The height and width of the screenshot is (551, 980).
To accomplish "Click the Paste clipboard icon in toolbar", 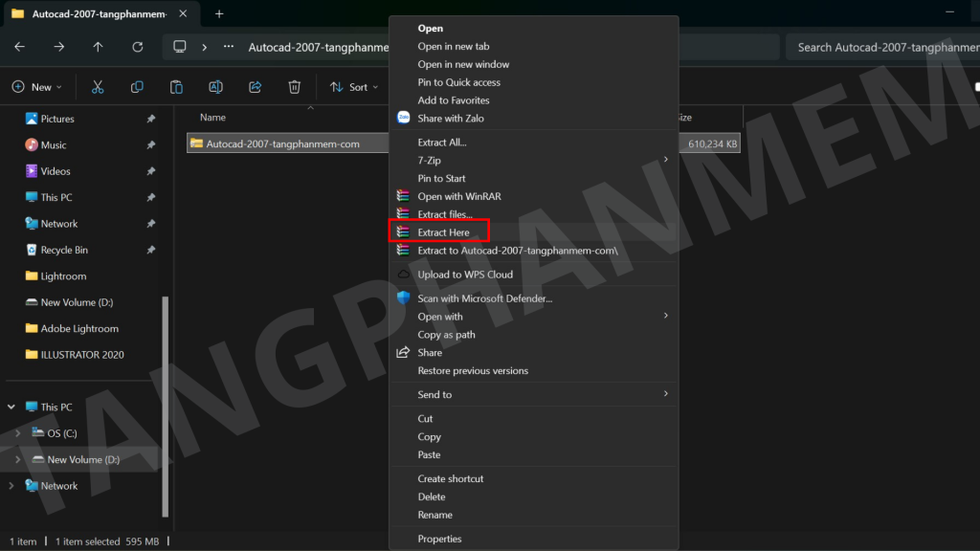I will (x=176, y=87).
